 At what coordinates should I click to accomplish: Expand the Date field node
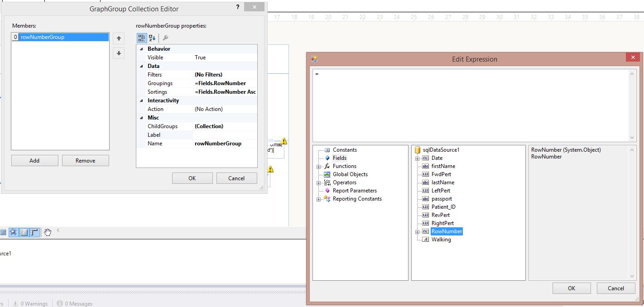417,158
